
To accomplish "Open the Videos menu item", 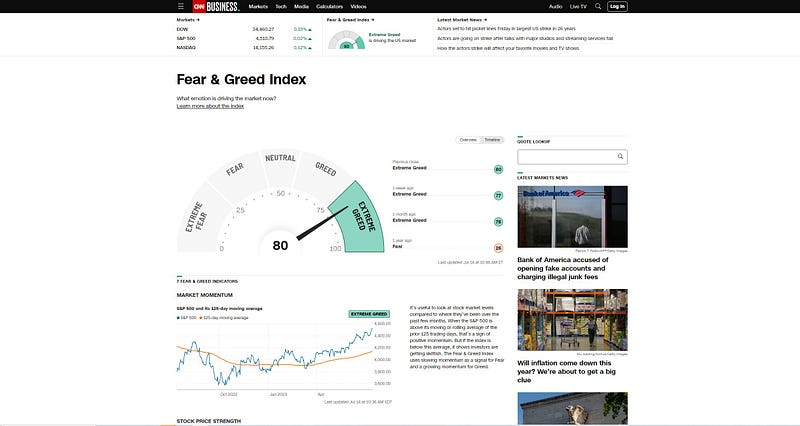I will coord(358,7).
